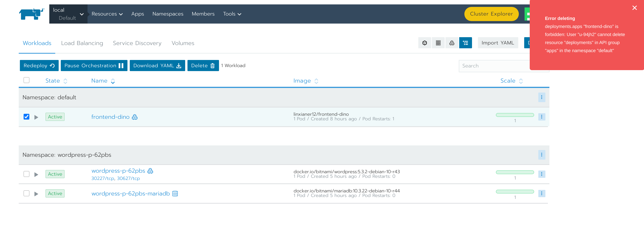644x228 pixels.
Task: Click the Cluster Explorer button
Action: [x=491, y=14]
